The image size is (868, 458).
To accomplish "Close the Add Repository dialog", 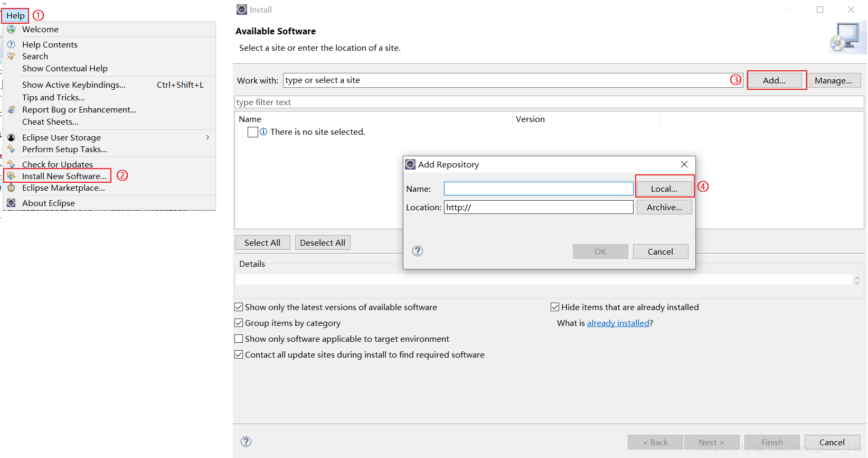I will [684, 164].
